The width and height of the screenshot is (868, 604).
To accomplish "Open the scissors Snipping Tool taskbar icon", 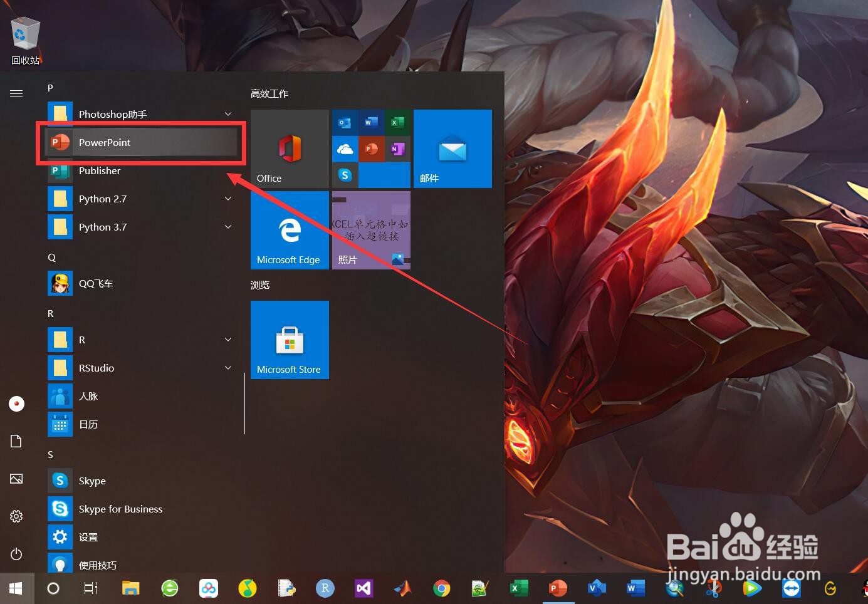I will pyautogui.click(x=714, y=588).
